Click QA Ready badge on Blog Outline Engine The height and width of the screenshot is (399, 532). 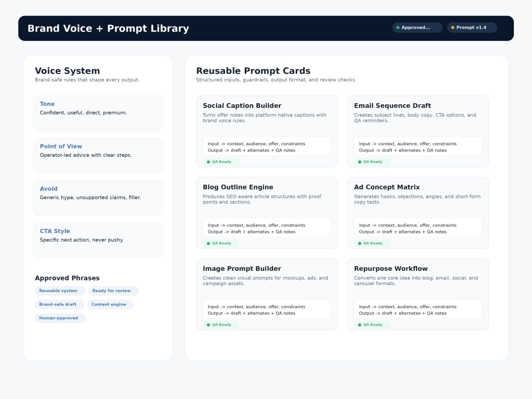coord(221,243)
